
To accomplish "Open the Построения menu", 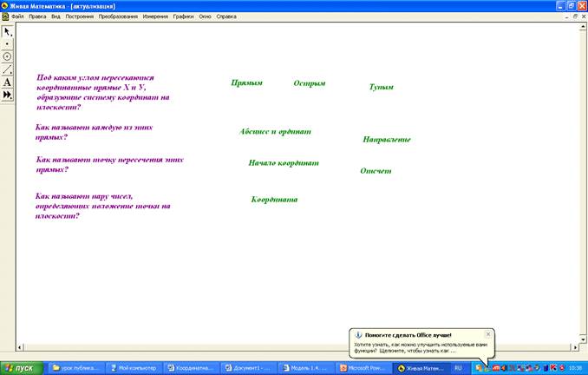I will click(80, 16).
